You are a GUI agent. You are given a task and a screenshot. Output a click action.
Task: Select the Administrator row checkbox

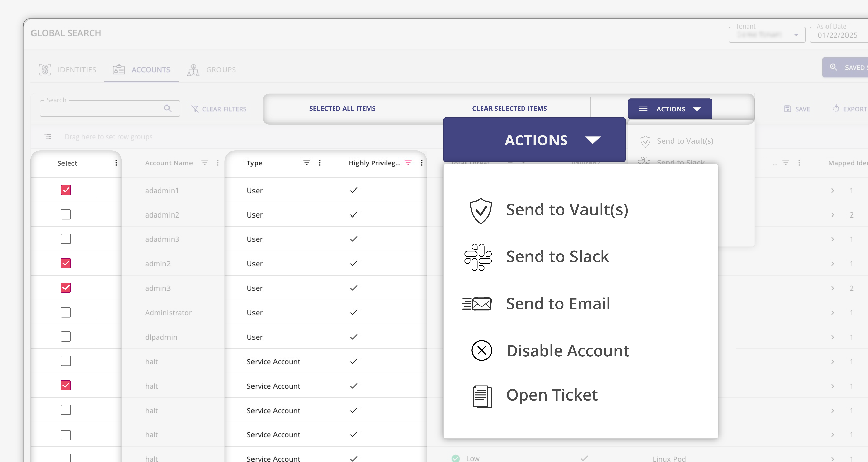tap(66, 312)
